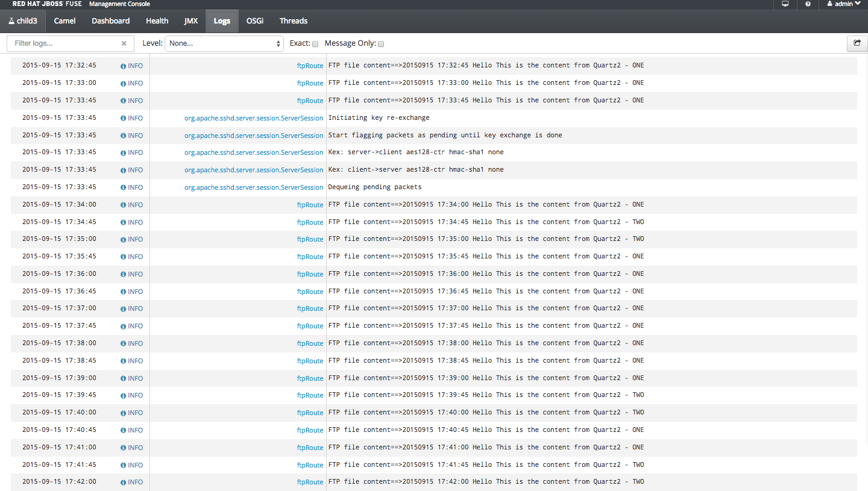The width and height of the screenshot is (868, 491).
Task: Click INFO icon for the 17:38:45 log entry
Action: click(124, 361)
